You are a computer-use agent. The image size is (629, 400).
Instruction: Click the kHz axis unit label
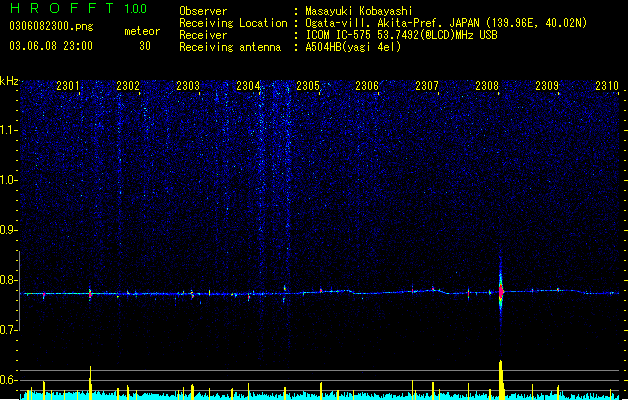pyautogui.click(x=9, y=81)
